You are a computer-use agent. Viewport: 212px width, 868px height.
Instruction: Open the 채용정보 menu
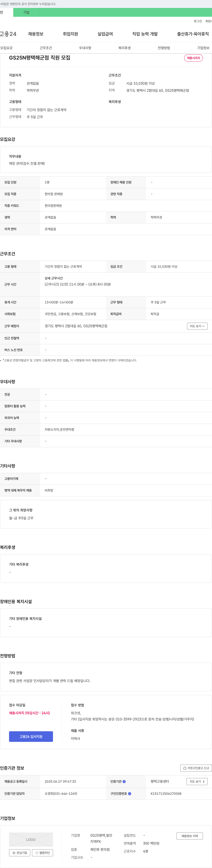(x=36, y=34)
